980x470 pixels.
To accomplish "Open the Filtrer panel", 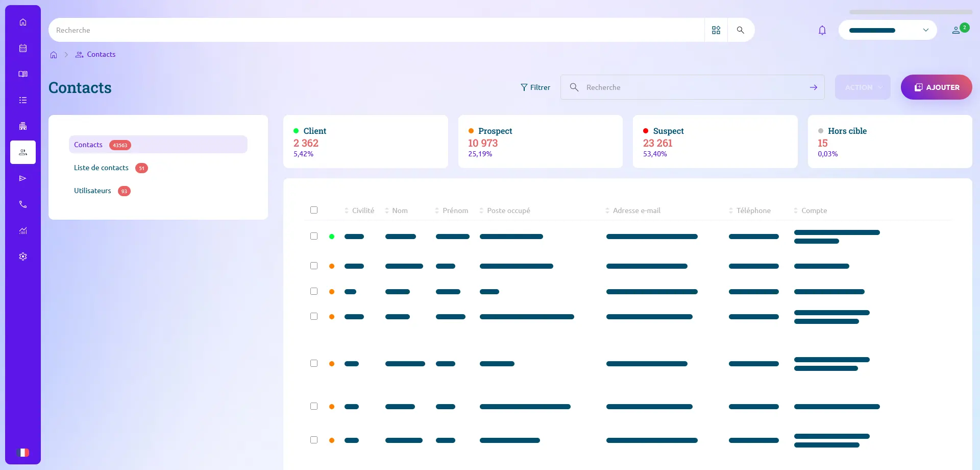I will point(535,87).
